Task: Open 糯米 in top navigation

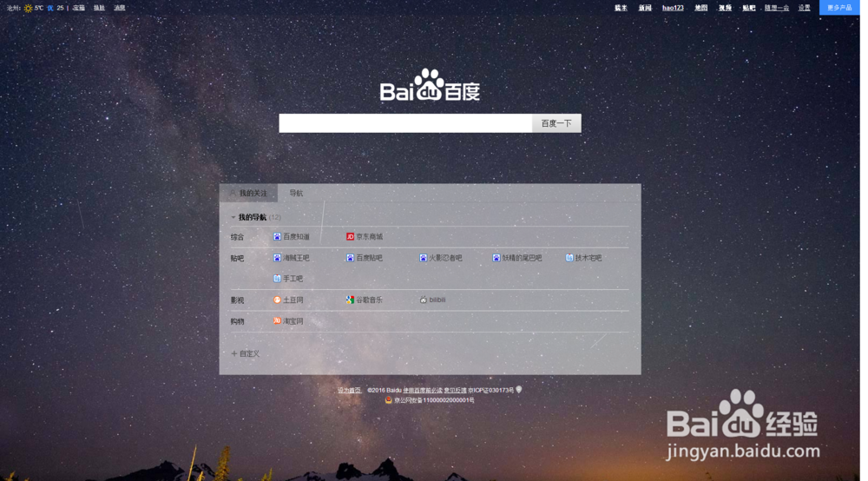Action: click(621, 8)
